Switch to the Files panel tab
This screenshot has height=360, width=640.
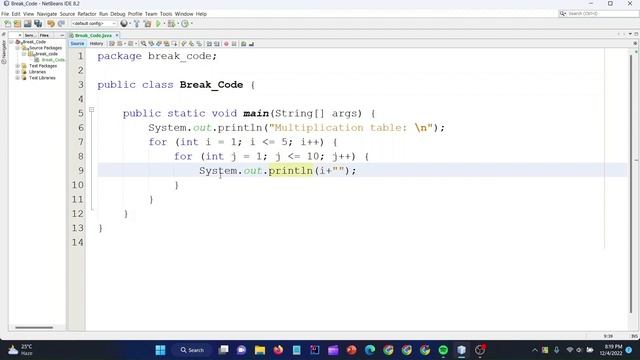coord(44,36)
